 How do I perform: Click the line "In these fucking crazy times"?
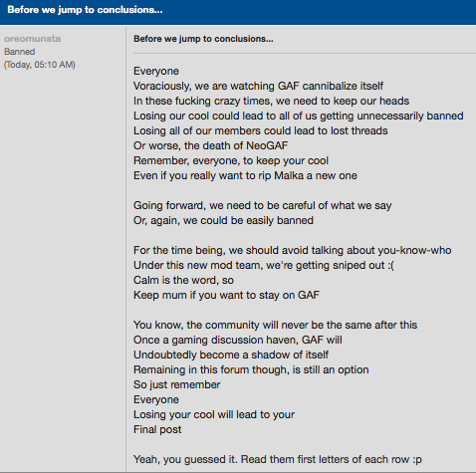pyautogui.click(x=271, y=101)
